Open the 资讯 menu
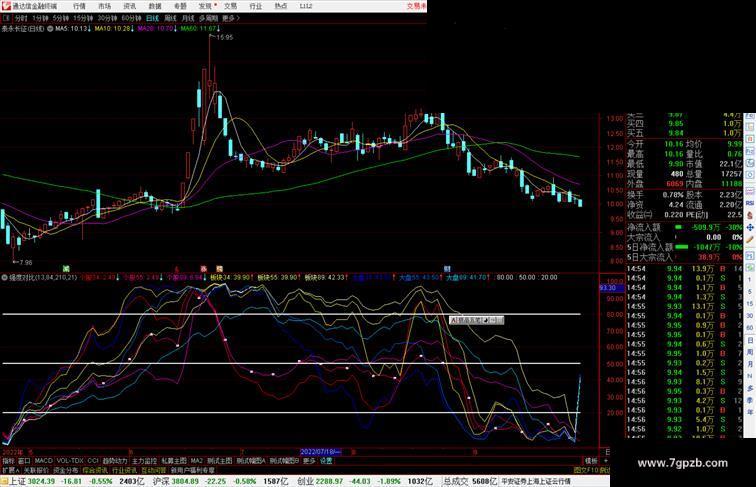The image size is (756, 487). pos(129,6)
